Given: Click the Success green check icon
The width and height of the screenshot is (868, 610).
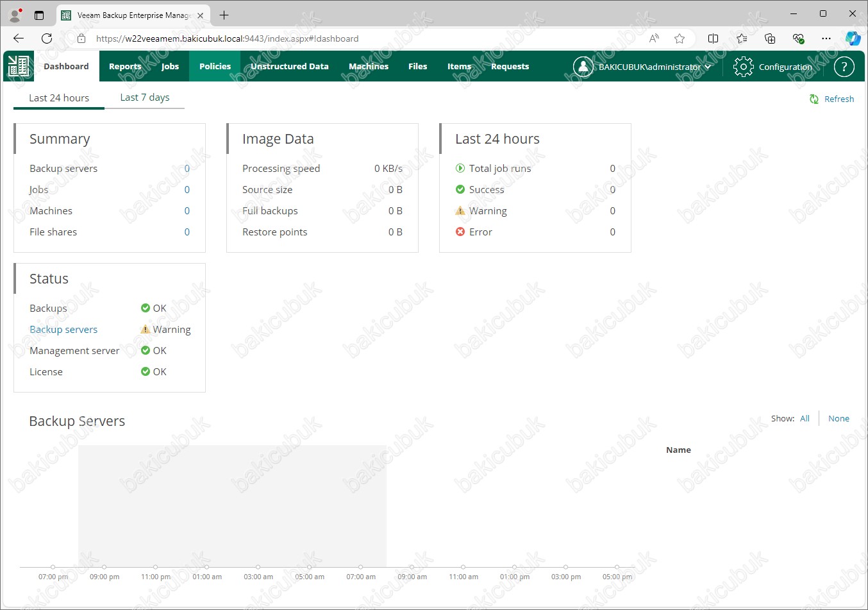Looking at the screenshot, I should click(460, 189).
